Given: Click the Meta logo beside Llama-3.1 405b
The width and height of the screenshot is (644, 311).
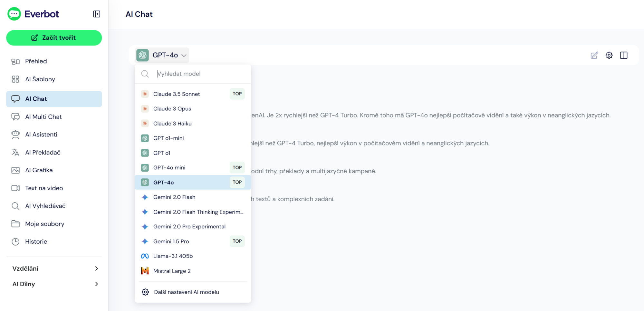Looking at the screenshot, I should click(x=145, y=256).
